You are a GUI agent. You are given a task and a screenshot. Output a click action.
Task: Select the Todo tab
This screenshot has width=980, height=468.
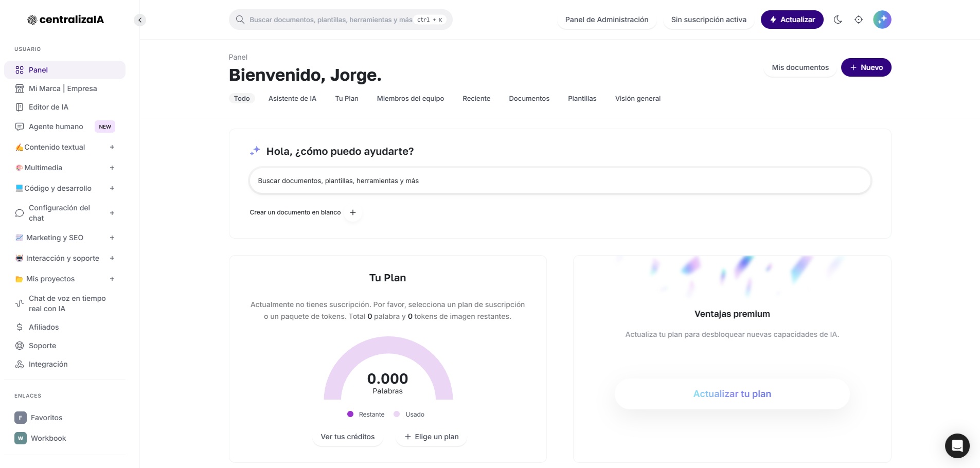click(242, 98)
